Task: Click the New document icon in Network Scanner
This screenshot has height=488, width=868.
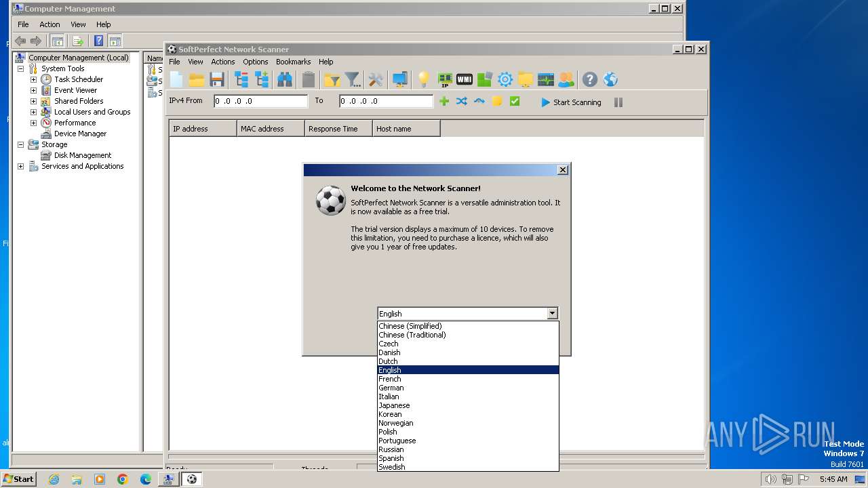Action: [x=176, y=80]
